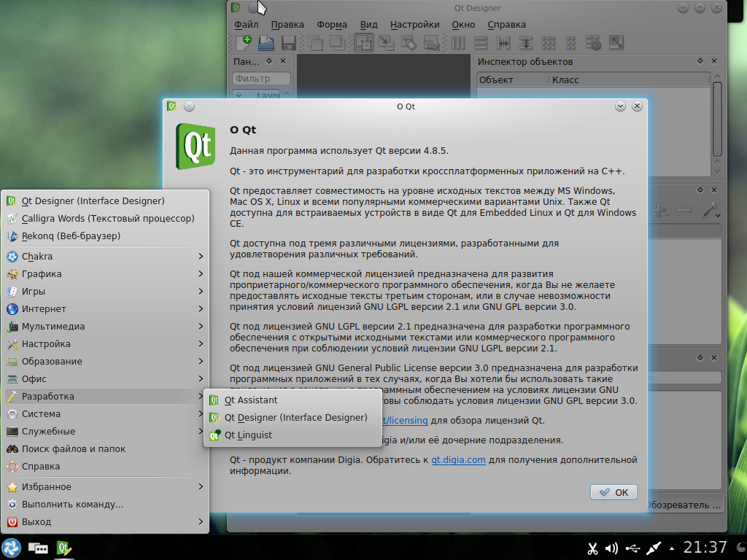Switch to Edit Signals/Slots mode
Image resolution: width=747 pixels, height=560 pixels.
click(x=387, y=43)
